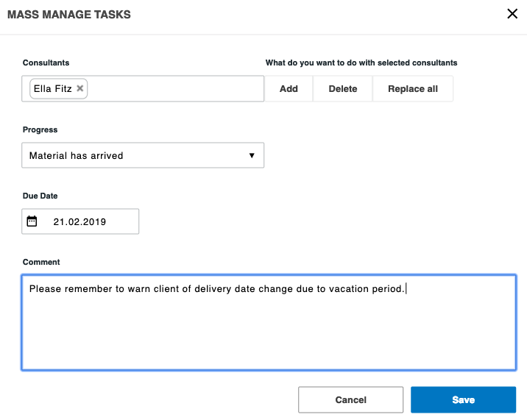The height and width of the screenshot is (420, 527).
Task: Cancel the mass task changes
Action: [x=350, y=400]
